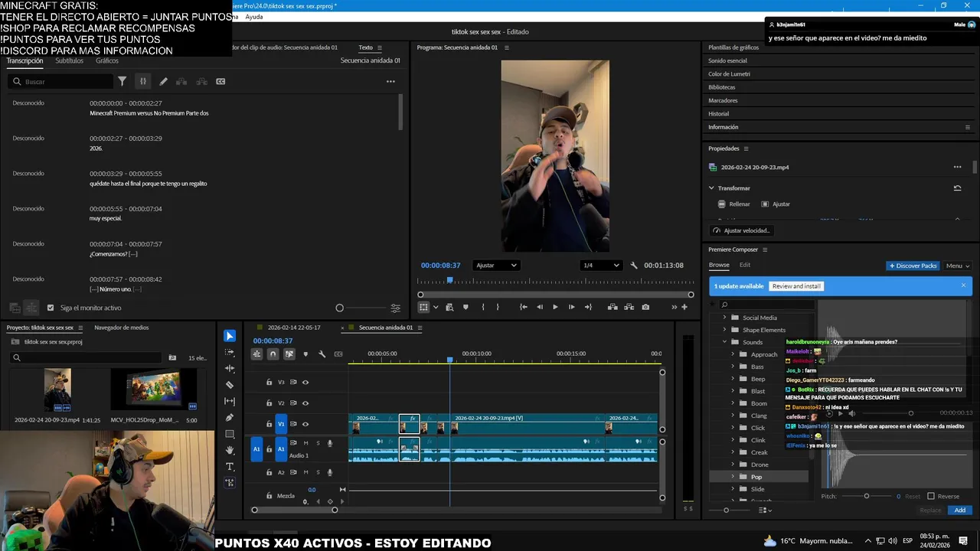Enable the Reverse checkbox

931,496
